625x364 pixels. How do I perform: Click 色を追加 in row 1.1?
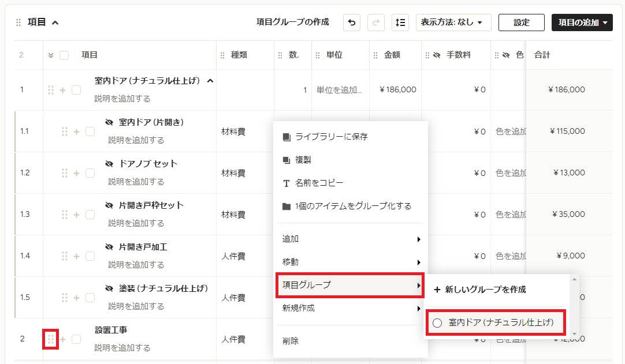tap(511, 132)
